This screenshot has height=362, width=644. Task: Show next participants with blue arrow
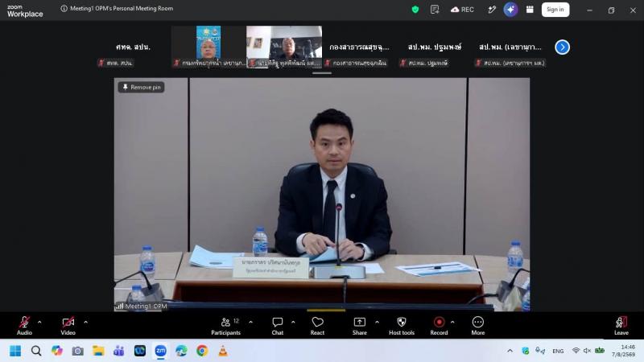(x=562, y=47)
